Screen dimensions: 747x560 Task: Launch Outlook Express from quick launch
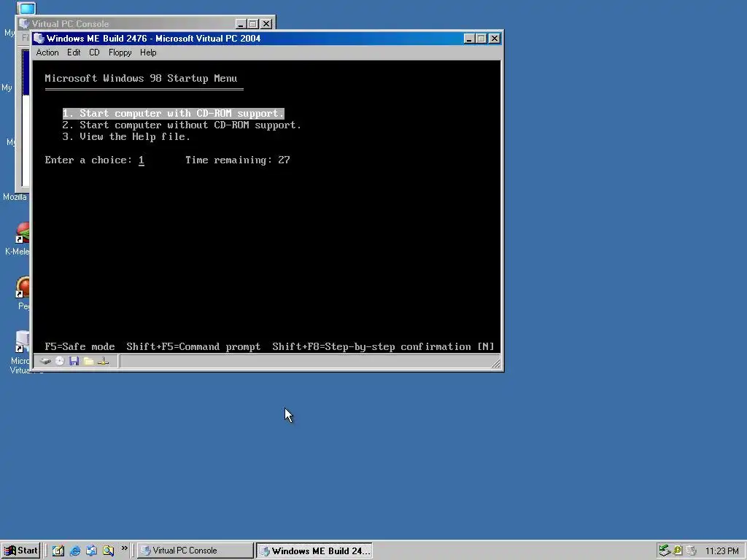click(x=91, y=551)
